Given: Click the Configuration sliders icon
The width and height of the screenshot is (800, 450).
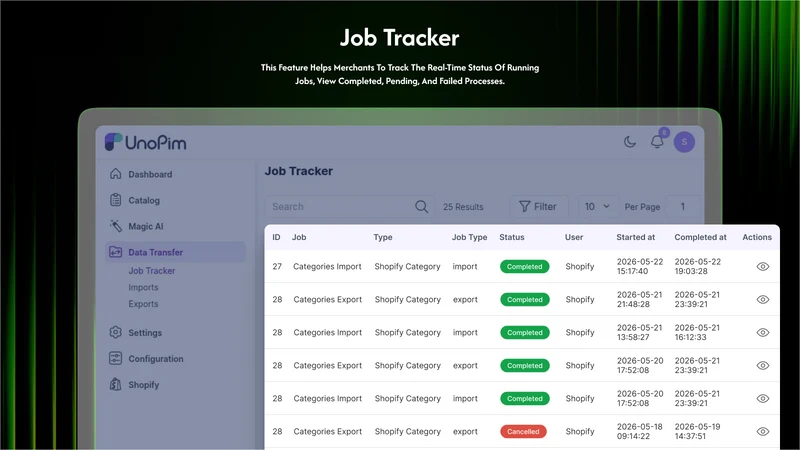Looking at the screenshot, I should point(116,358).
